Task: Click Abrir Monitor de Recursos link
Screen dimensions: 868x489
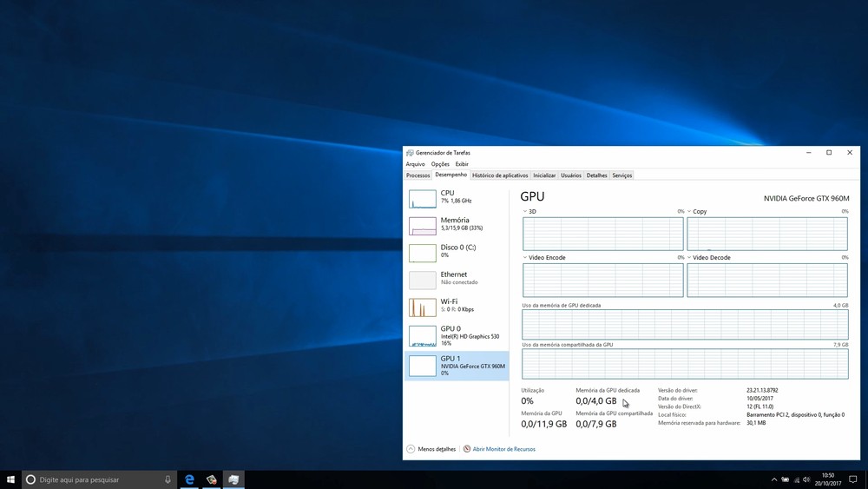Action: point(503,449)
